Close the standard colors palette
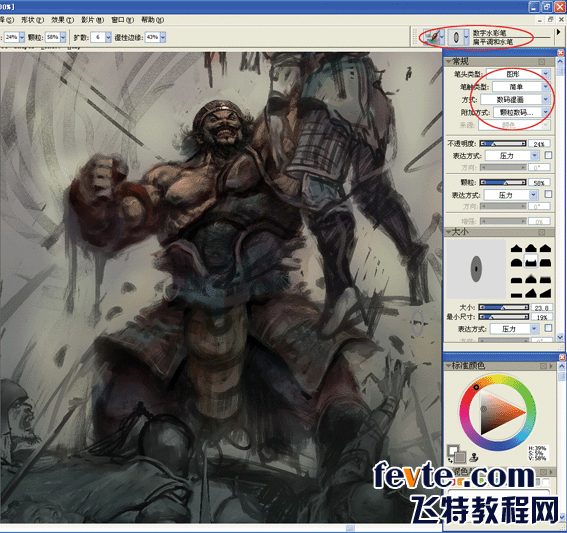The width and height of the screenshot is (567, 533). pos(561,357)
